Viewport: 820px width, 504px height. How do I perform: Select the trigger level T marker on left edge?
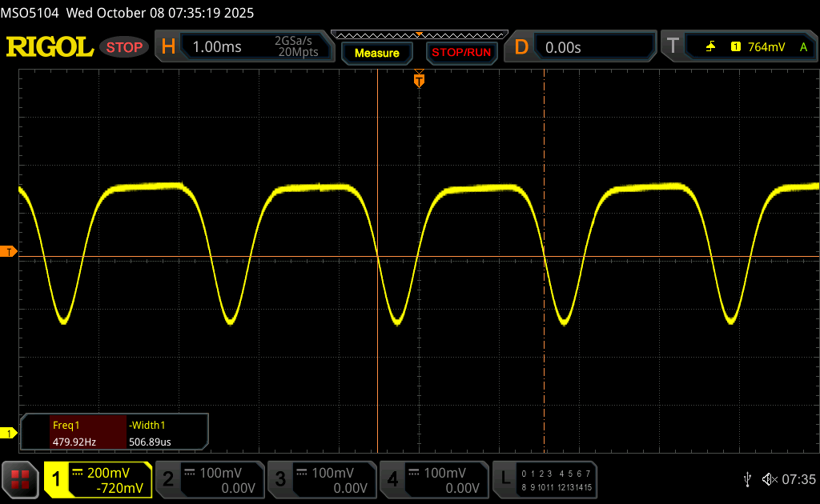[9, 252]
